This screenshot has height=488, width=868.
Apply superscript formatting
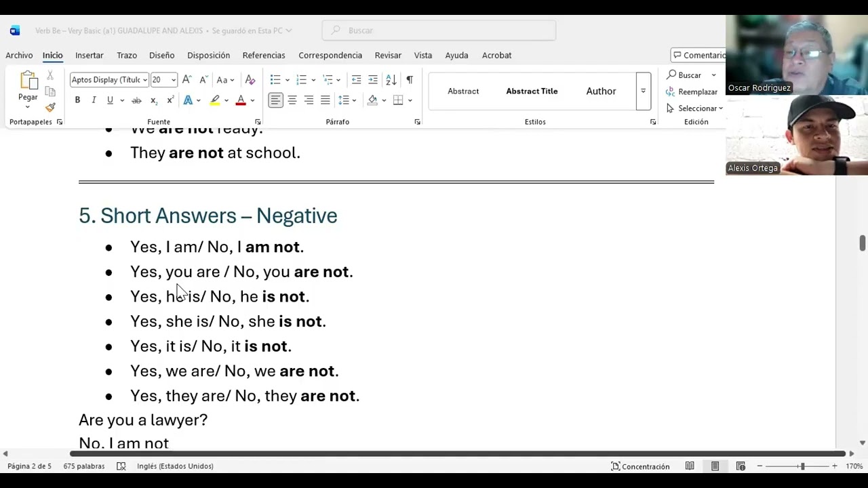[170, 100]
